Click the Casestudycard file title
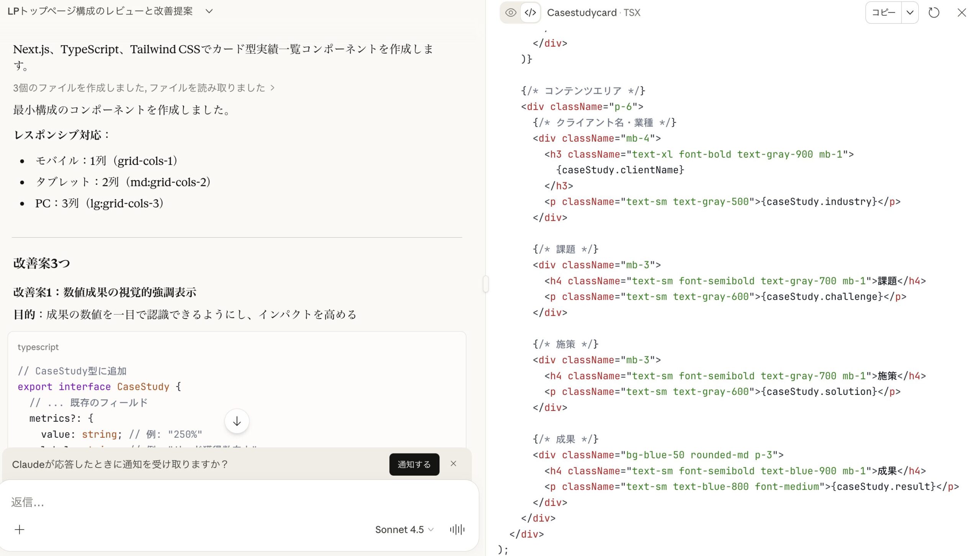The width and height of the screenshot is (980, 556). (581, 13)
